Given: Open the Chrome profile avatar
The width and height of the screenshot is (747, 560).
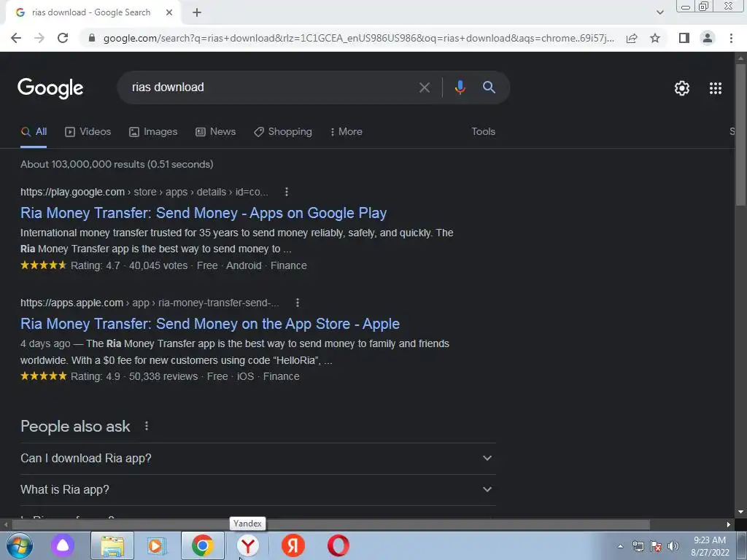Looking at the screenshot, I should click(708, 38).
